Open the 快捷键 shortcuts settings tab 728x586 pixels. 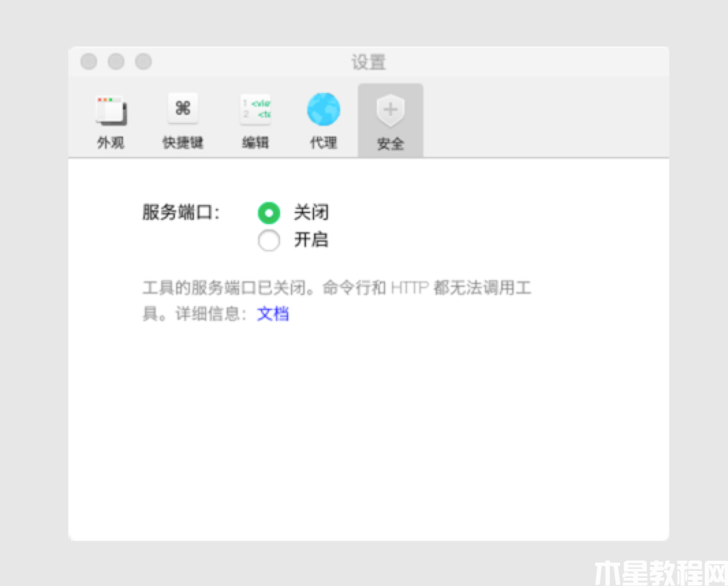coord(183,122)
